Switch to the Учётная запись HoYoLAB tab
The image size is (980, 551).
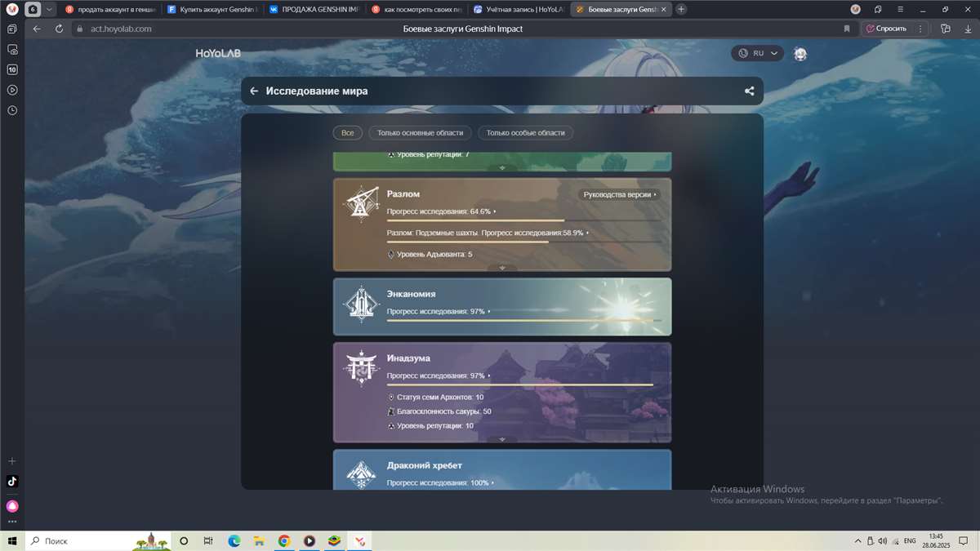tap(519, 9)
